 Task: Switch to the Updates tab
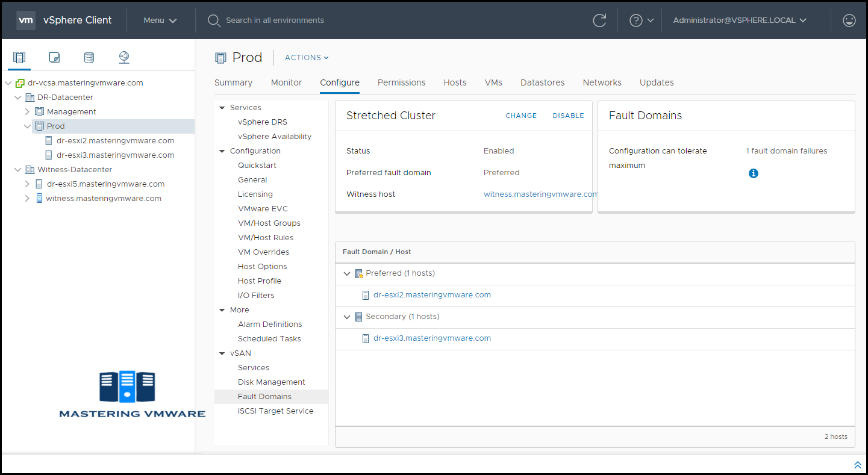point(657,82)
